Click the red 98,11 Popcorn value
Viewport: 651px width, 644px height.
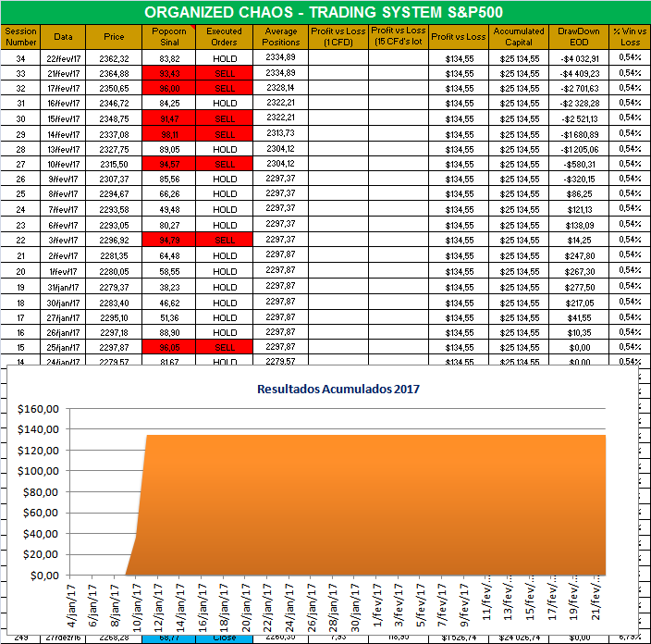[x=169, y=134]
